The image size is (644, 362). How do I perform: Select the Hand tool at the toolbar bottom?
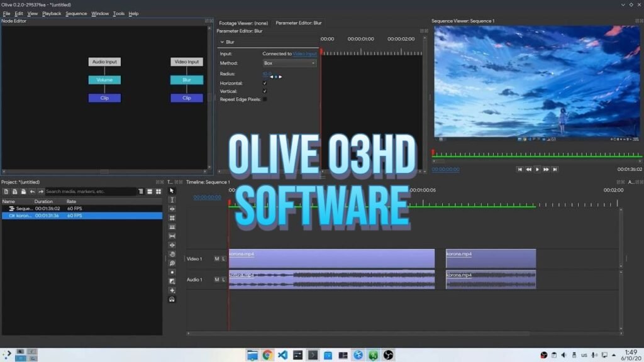click(172, 254)
